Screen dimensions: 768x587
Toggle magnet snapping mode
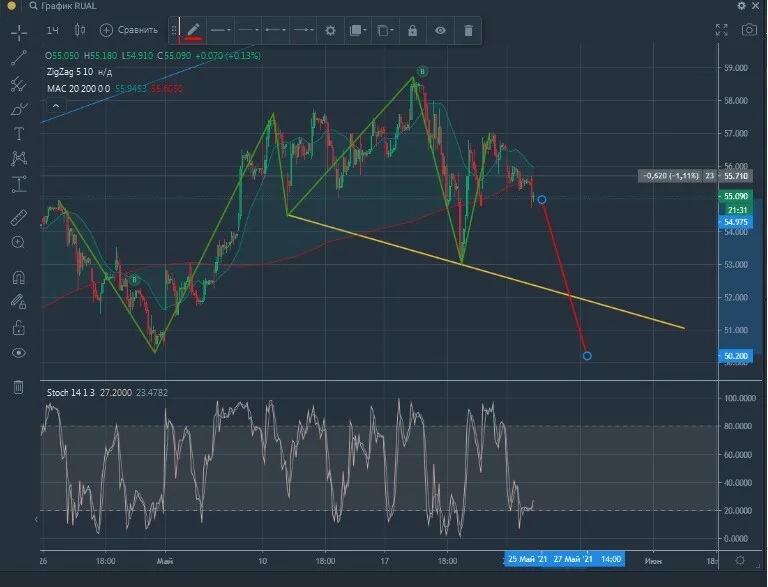[19, 278]
